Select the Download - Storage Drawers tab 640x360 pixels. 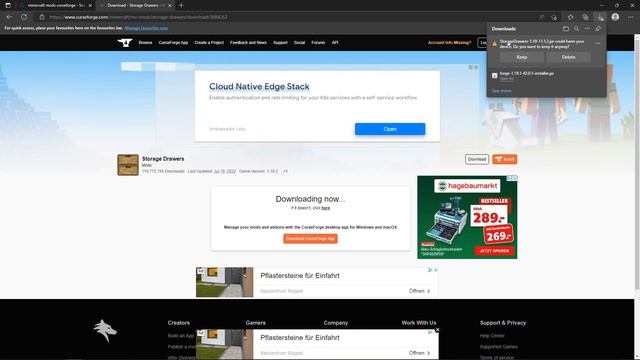(x=136, y=6)
